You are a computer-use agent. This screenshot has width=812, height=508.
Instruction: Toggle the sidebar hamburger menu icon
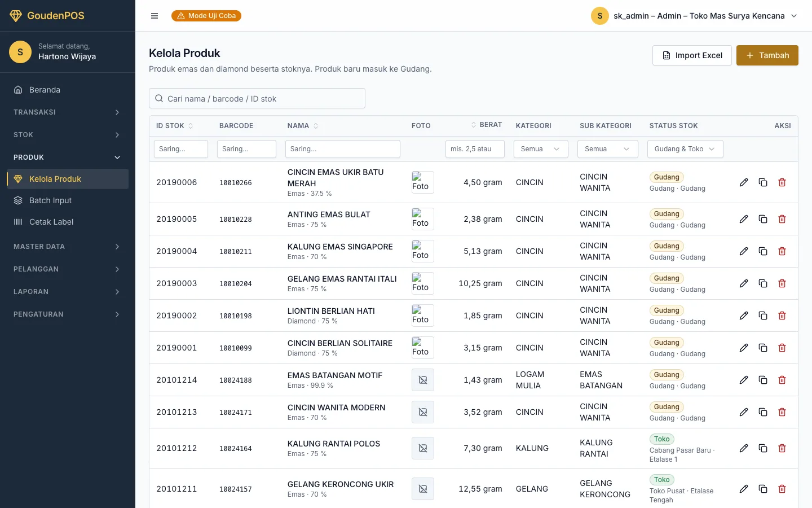155,16
